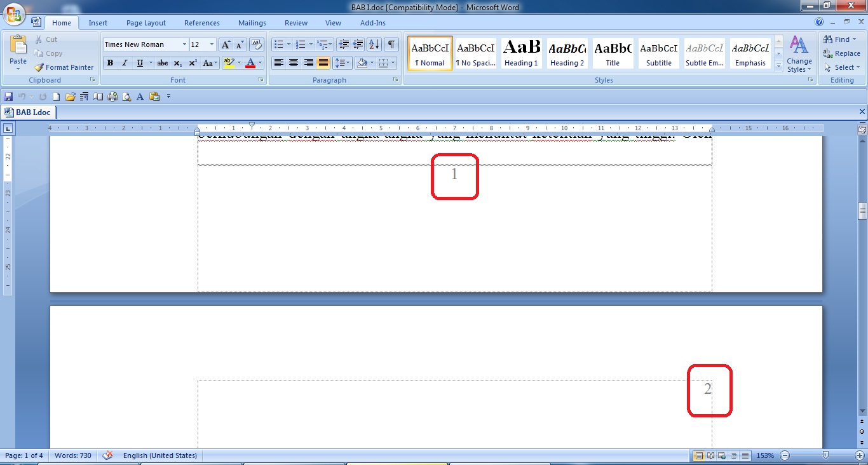Open print preview from the quick toolbar
868x465 pixels.
tap(126, 97)
